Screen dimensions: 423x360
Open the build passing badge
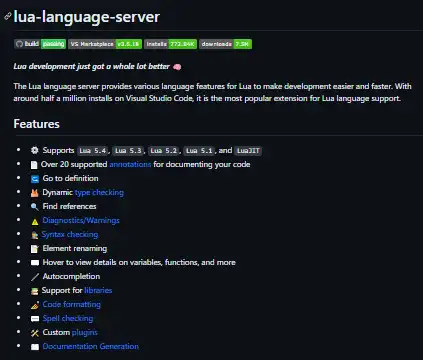click(40, 44)
